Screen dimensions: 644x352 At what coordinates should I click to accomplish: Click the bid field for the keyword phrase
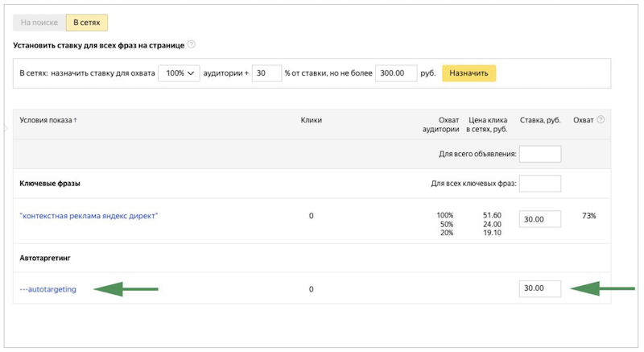(540, 219)
